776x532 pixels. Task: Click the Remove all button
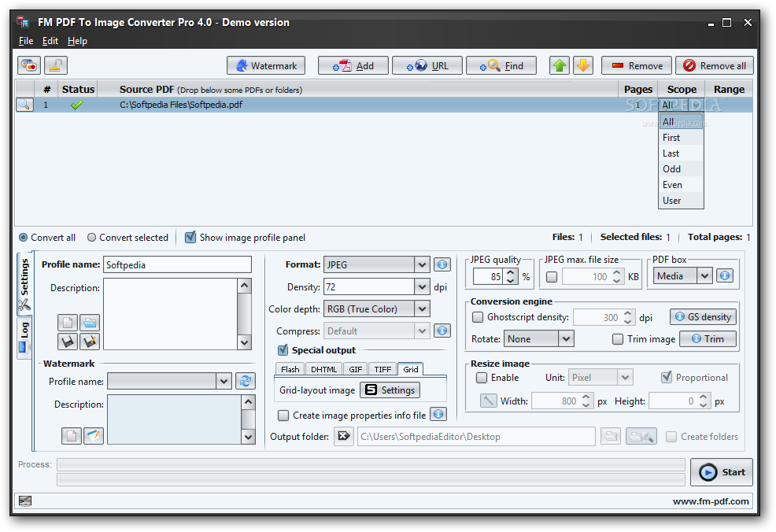[x=714, y=65]
